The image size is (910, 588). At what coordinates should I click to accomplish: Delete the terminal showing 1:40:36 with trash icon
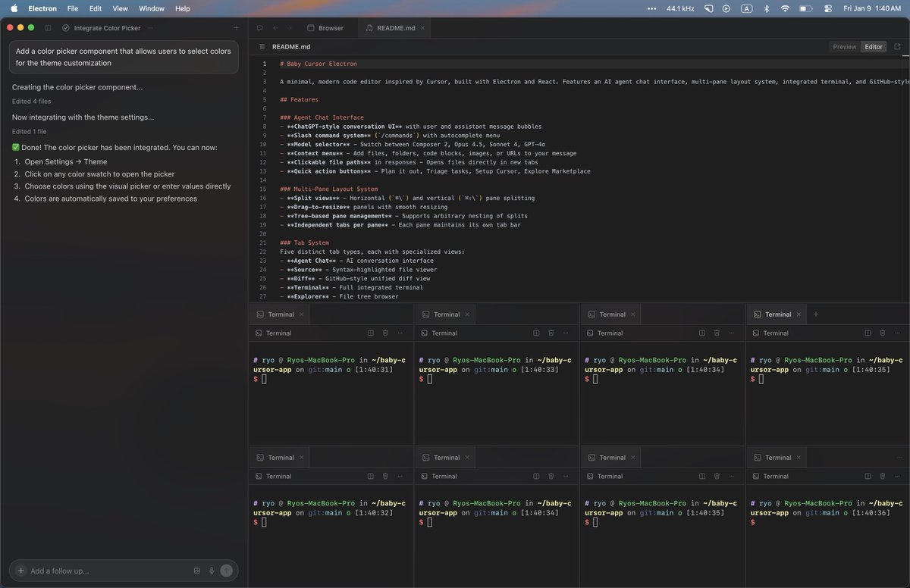point(883,476)
